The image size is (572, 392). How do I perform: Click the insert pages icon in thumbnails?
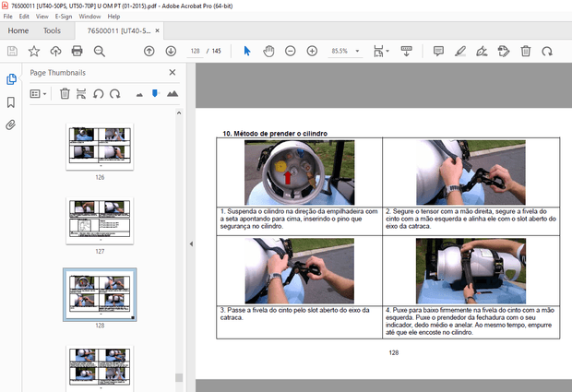click(x=81, y=94)
